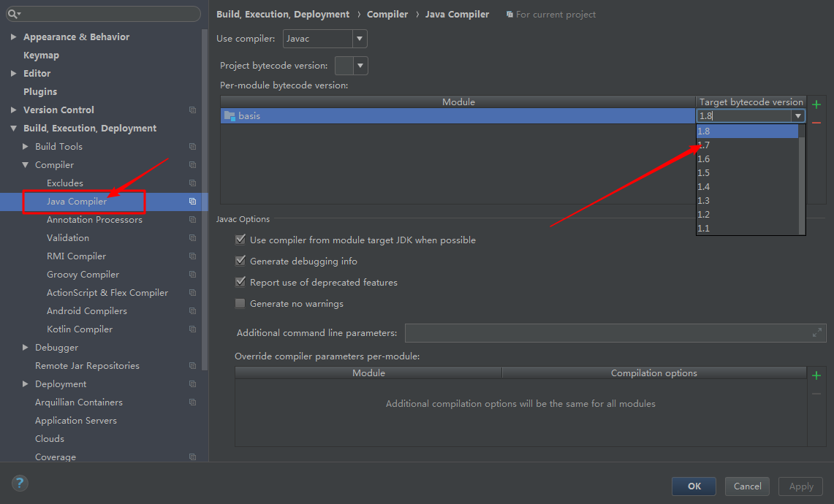Choose 1.2 from bytecode version list
The height and width of the screenshot is (504, 834).
[747, 214]
